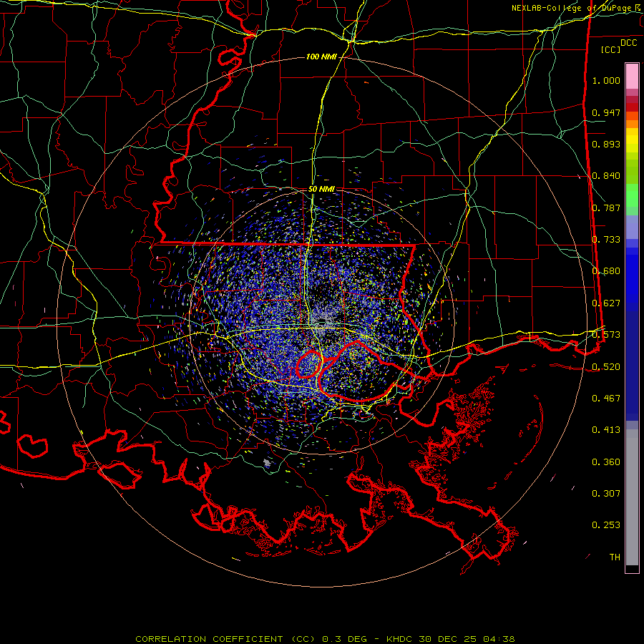Image resolution: width=644 pixels, height=644 pixels.
Task: Select the 0.627 legend value
Action: [606, 303]
